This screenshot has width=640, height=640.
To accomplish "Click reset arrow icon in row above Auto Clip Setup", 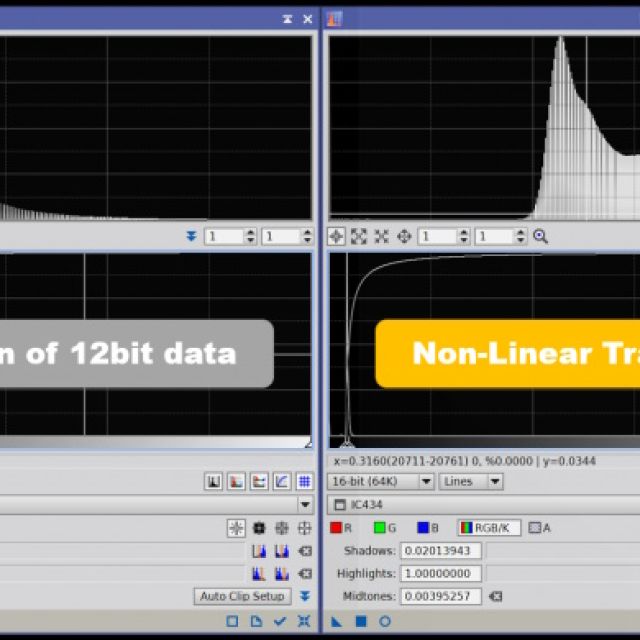I will coord(305,574).
